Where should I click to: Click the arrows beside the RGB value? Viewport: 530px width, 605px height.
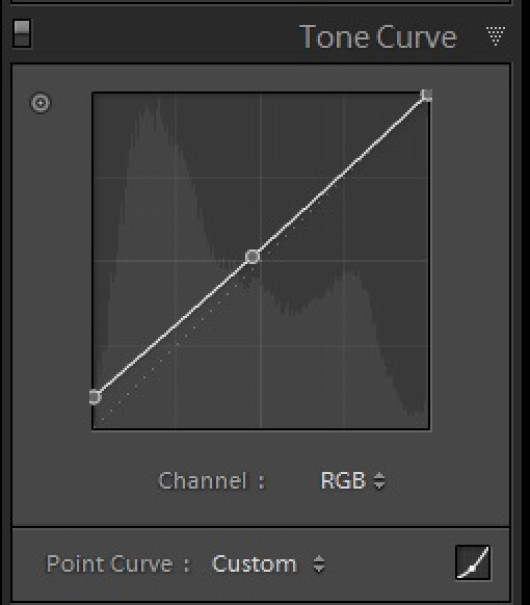click(x=380, y=481)
